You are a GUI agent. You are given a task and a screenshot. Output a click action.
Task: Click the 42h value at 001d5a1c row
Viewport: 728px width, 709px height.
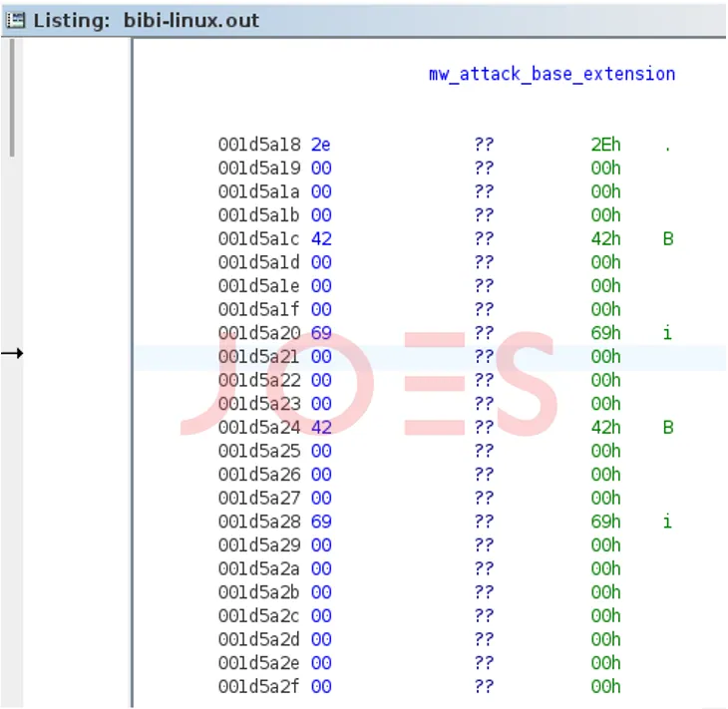tap(605, 239)
